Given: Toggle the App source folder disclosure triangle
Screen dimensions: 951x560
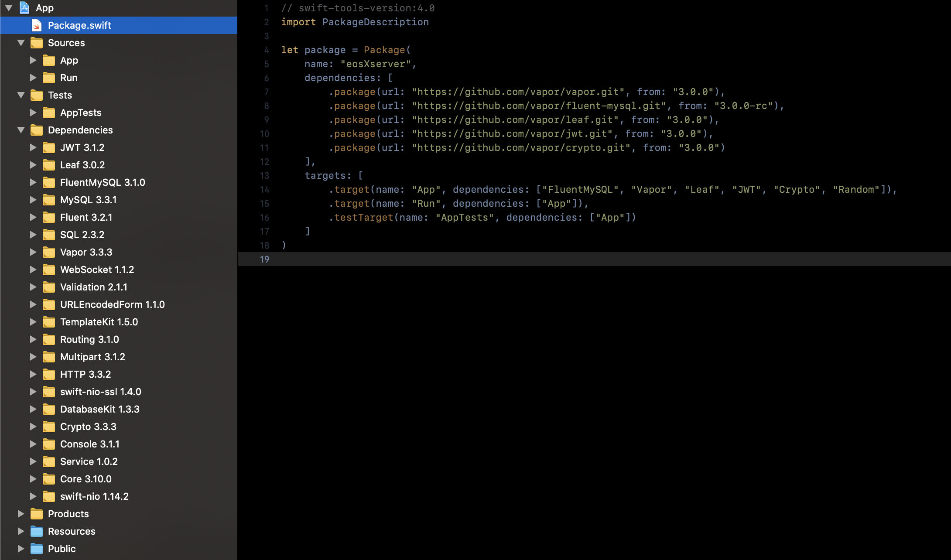Looking at the screenshot, I should pyautogui.click(x=34, y=60).
